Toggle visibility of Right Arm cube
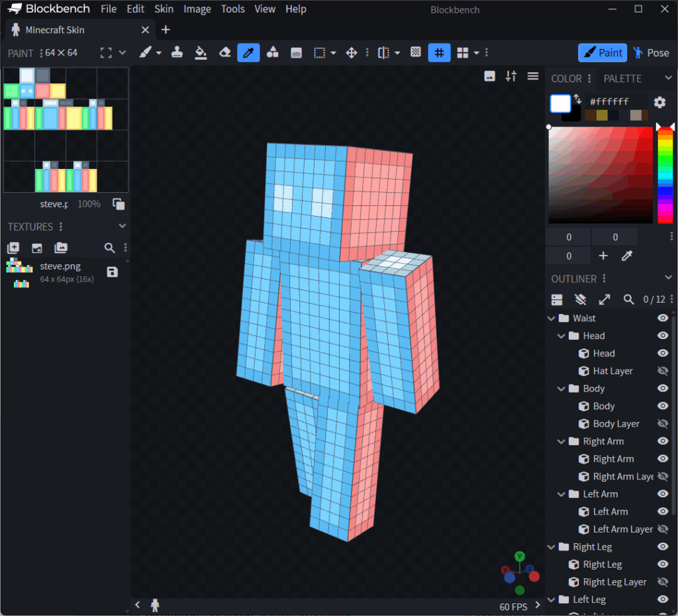Image resolution: width=678 pixels, height=616 pixels. (662, 458)
